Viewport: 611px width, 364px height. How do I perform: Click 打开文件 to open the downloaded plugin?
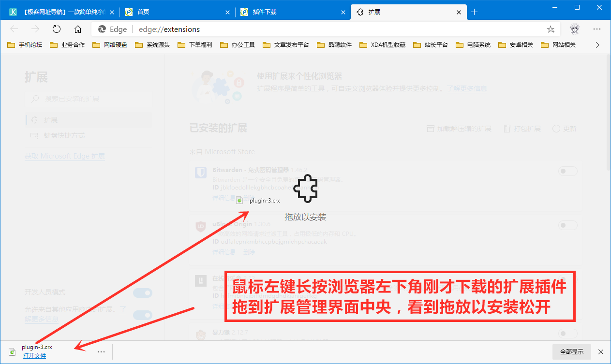[33, 355]
